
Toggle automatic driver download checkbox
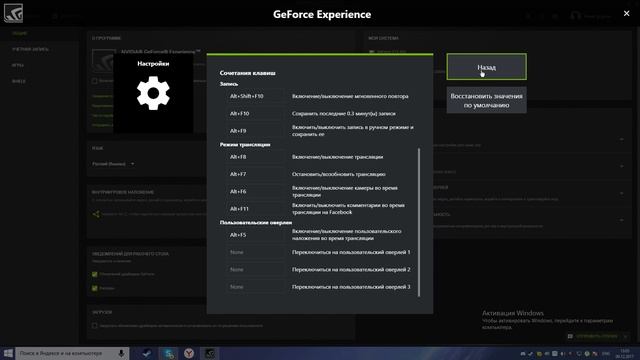(x=95, y=326)
